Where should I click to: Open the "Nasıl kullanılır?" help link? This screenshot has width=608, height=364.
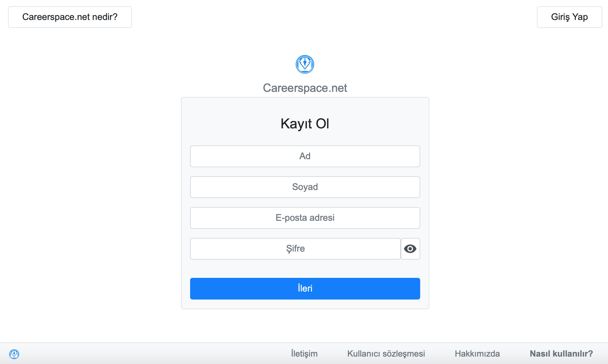click(x=561, y=354)
